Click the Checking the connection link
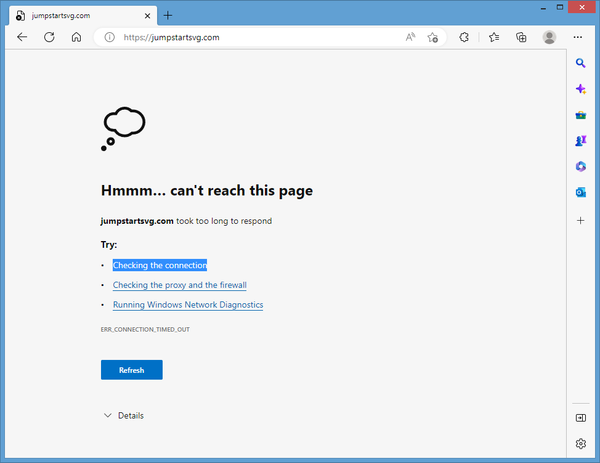Screen dimensions: 600x463 160,265
